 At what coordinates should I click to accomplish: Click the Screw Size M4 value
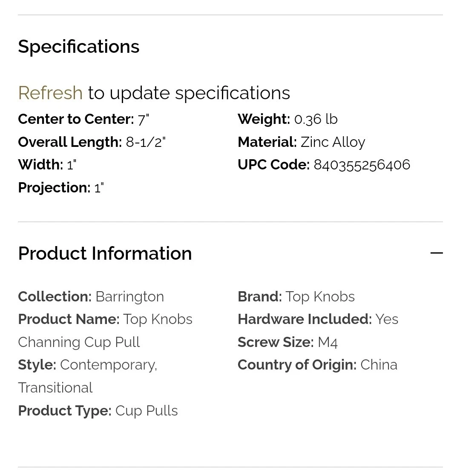328,342
